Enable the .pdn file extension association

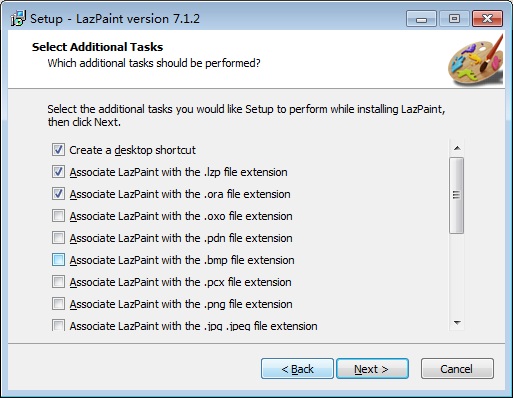[58, 238]
